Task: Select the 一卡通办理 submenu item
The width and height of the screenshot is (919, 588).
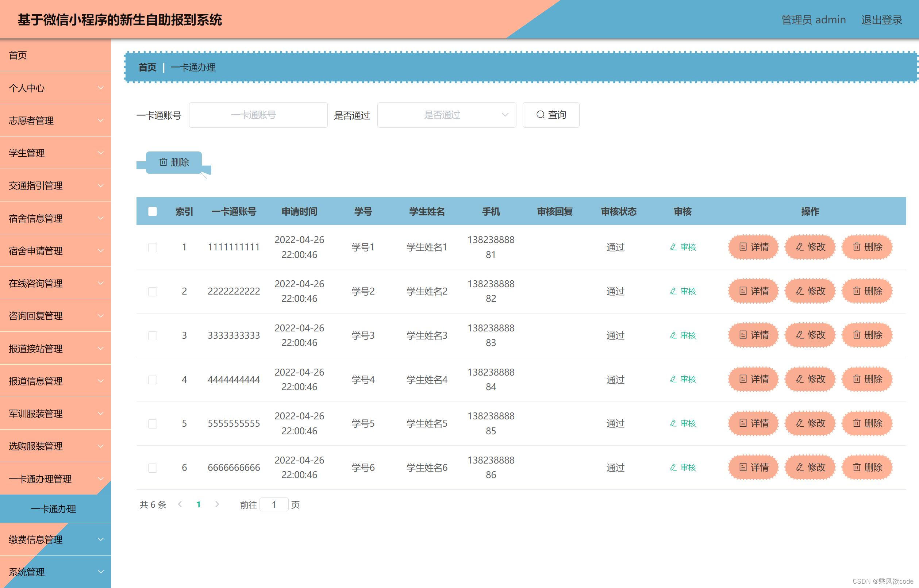Action: point(53,509)
